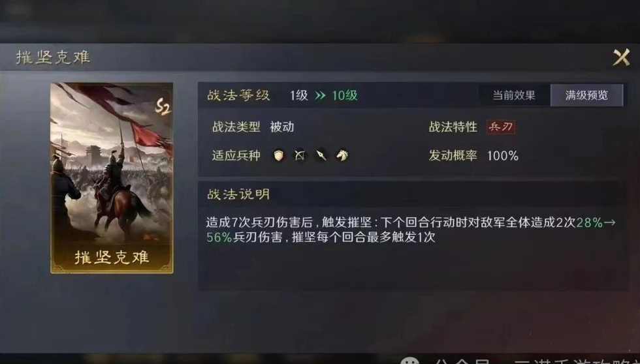This screenshot has height=364, width=640.
Task: Select the spear troop type icon
Action: pyautogui.click(x=321, y=155)
